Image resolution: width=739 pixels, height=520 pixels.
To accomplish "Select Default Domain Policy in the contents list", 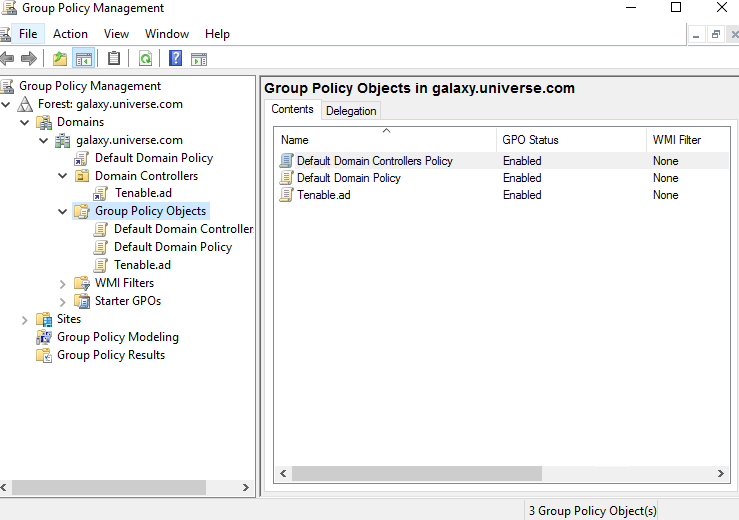I will (x=348, y=178).
